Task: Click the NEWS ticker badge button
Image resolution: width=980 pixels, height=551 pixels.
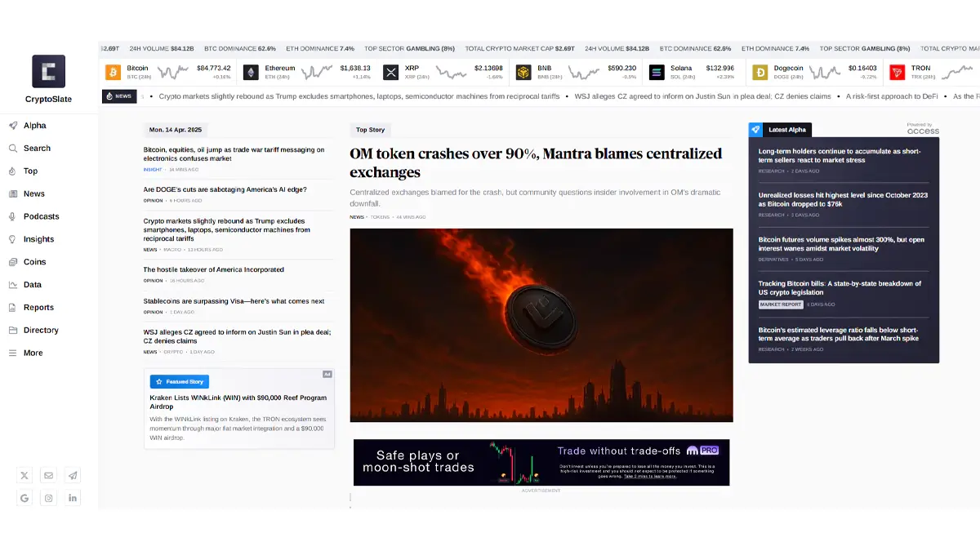Action: click(119, 96)
